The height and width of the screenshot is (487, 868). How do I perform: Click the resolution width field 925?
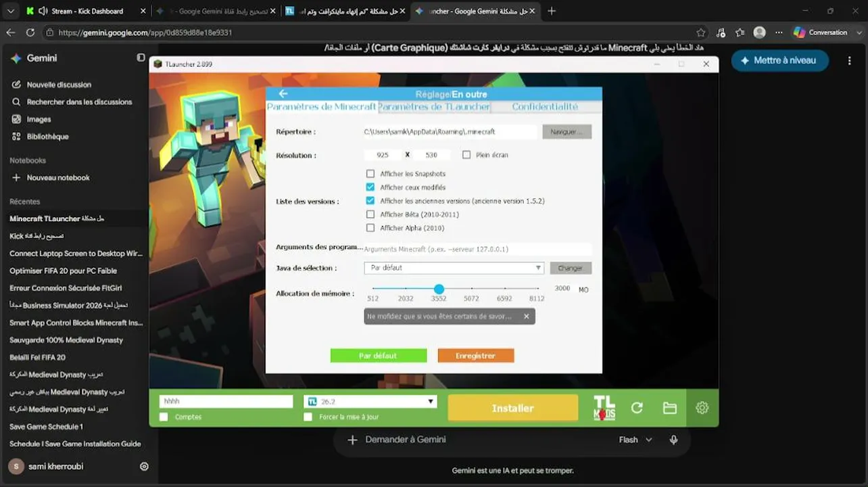[383, 155]
